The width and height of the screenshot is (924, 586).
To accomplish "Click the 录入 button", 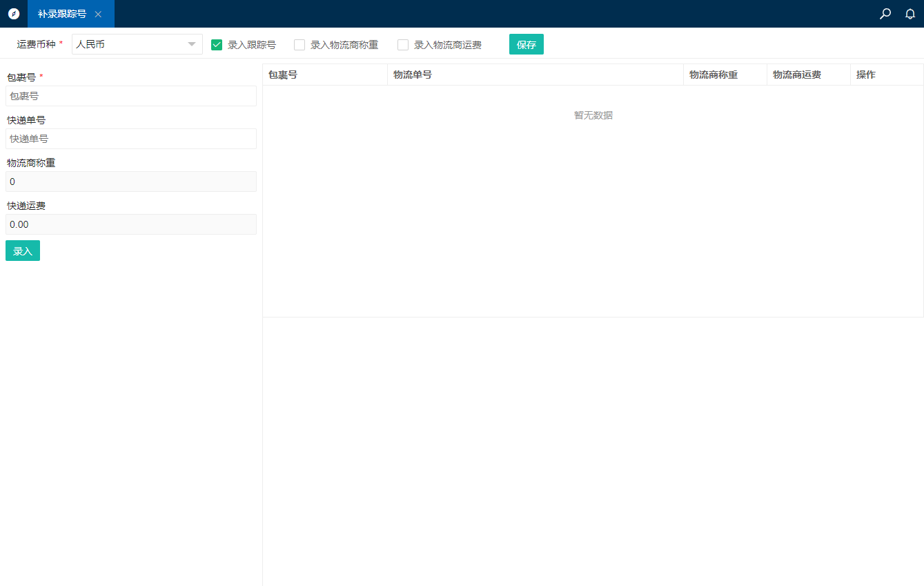I will click(x=23, y=251).
